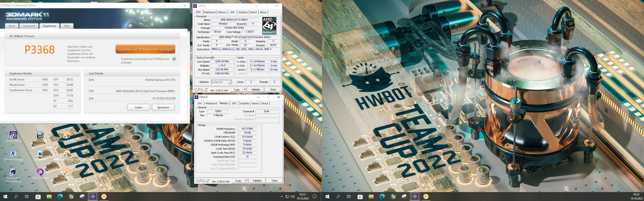Image resolution: width=644 pixels, height=201 pixels.
Task: Select the 3DMark Vantage desktop shortcut
Action: point(13,156)
